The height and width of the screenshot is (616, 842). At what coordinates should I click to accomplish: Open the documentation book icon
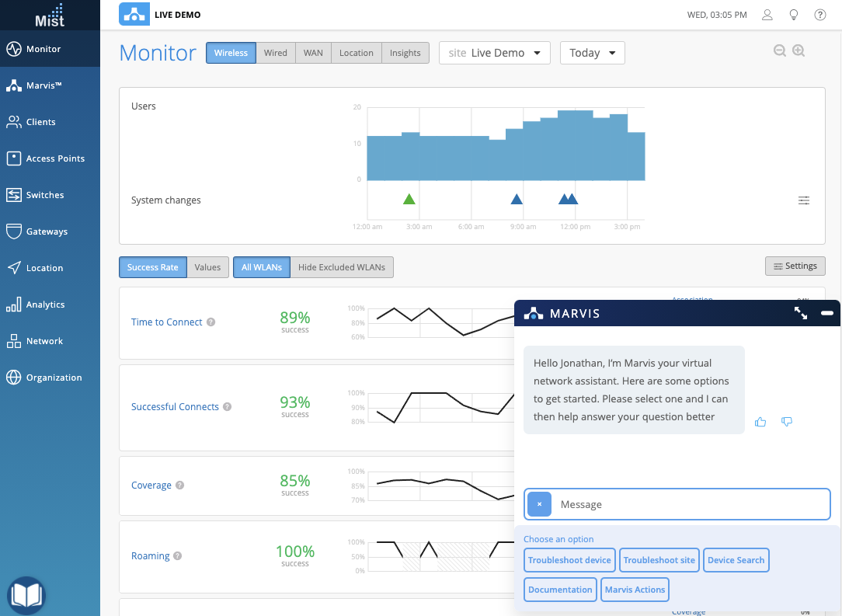click(x=26, y=594)
